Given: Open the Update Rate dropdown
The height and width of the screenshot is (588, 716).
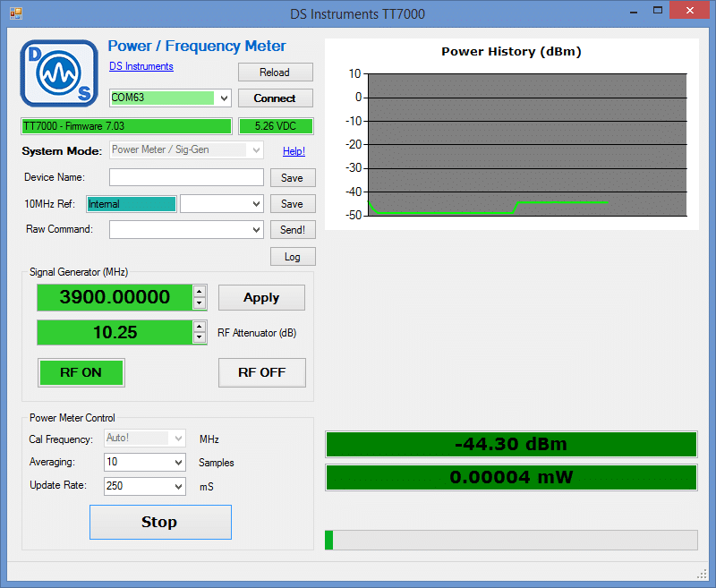Looking at the screenshot, I should (177, 486).
